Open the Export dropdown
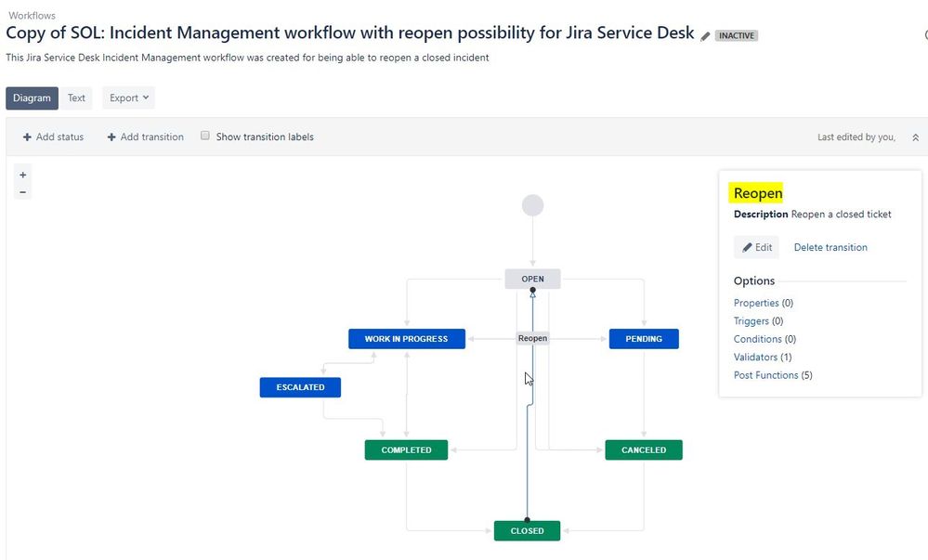This screenshot has height=560, width=928. point(128,98)
